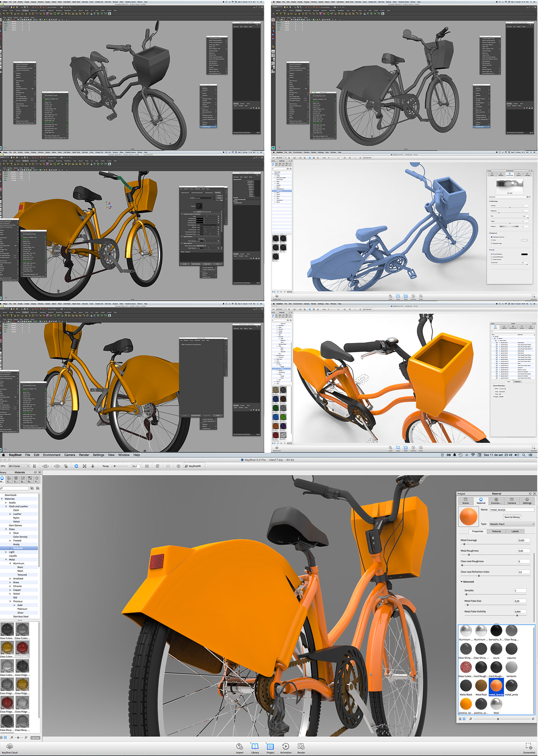Expand the Light folder in library tree
The width and height of the screenshot is (538, 756).
click(6, 552)
